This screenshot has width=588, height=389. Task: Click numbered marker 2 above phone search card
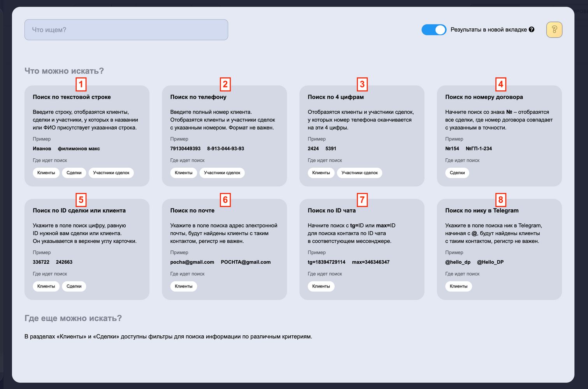(225, 84)
